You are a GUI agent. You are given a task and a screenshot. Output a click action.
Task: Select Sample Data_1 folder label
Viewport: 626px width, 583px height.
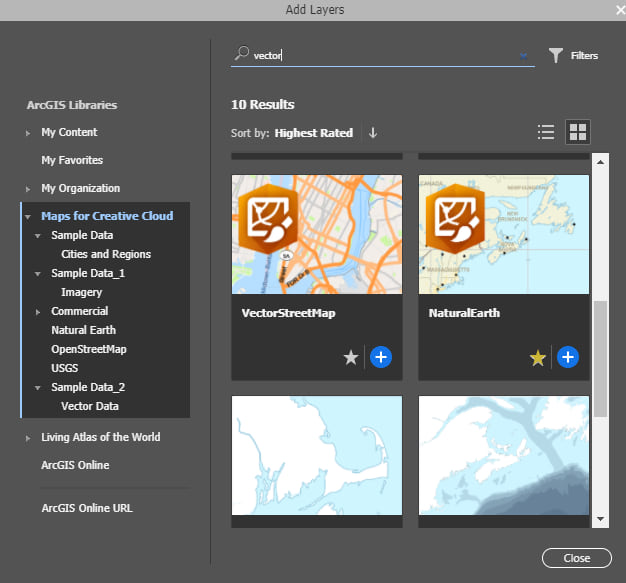point(88,273)
